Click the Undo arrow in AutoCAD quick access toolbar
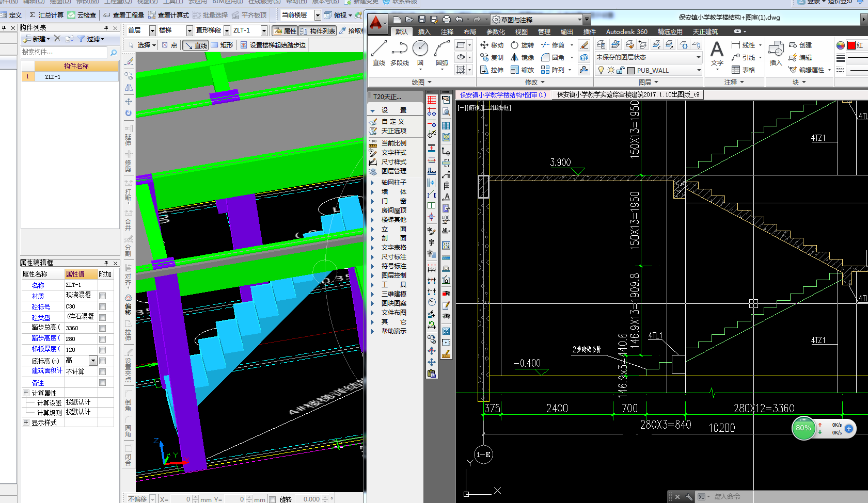The image size is (868, 503). pos(459,20)
